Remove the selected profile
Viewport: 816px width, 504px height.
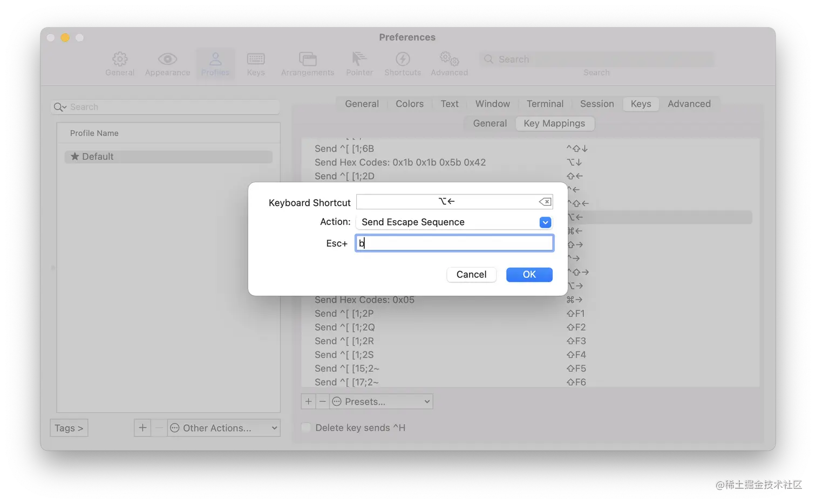point(159,428)
